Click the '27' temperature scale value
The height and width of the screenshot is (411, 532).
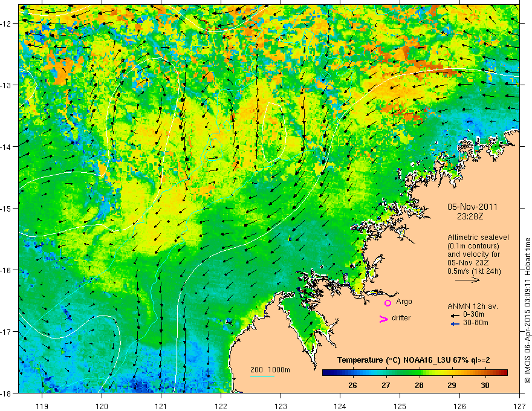(386, 385)
